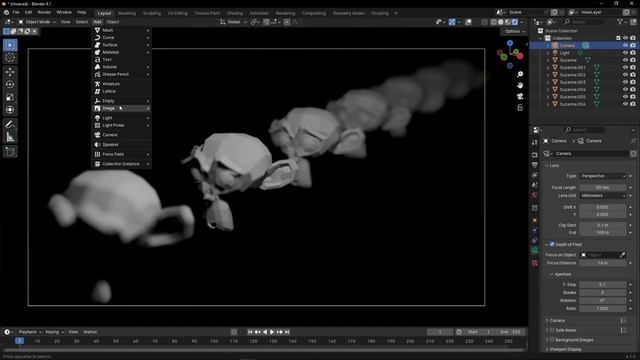Click the eyedropper for Focus on Object
The width and height of the screenshot is (640, 360).
[622, 255]
